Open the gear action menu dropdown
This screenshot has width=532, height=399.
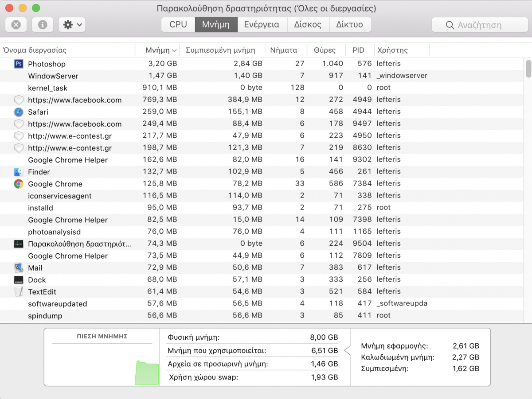pyautogui.click(x=72, y=25)
